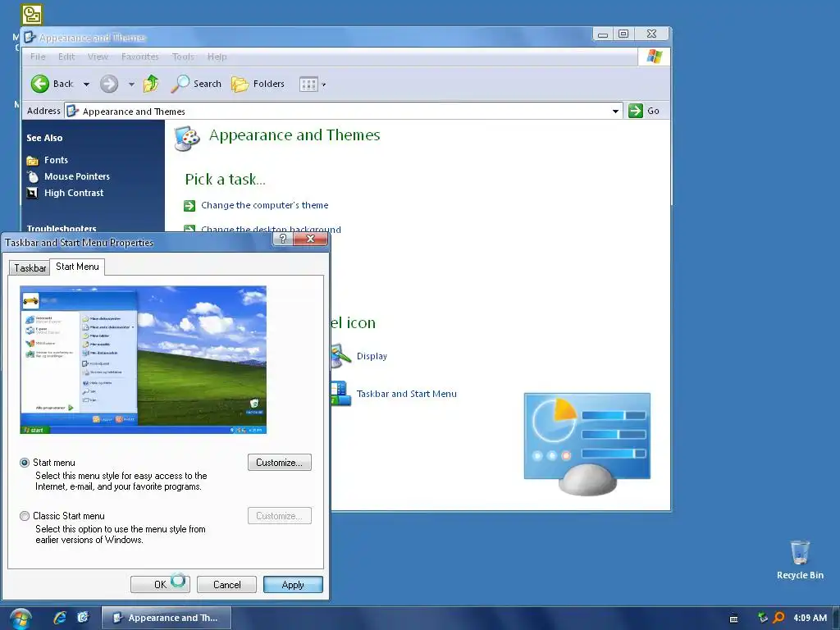
Task: Click Apply in the properties dialog
Action: (x=293, y=584)
